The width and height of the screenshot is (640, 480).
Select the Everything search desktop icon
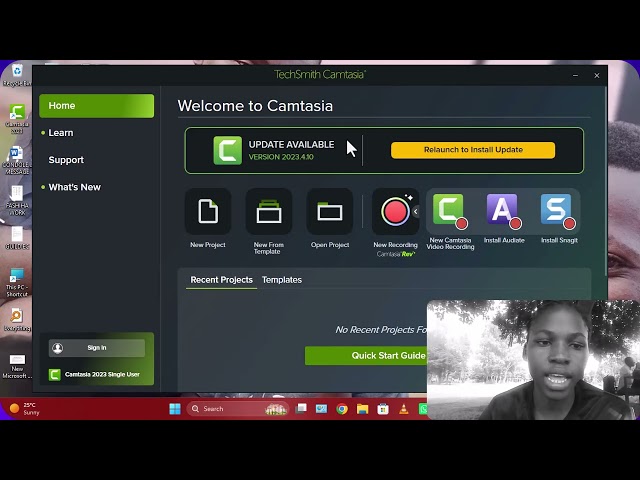pos(17,320)
